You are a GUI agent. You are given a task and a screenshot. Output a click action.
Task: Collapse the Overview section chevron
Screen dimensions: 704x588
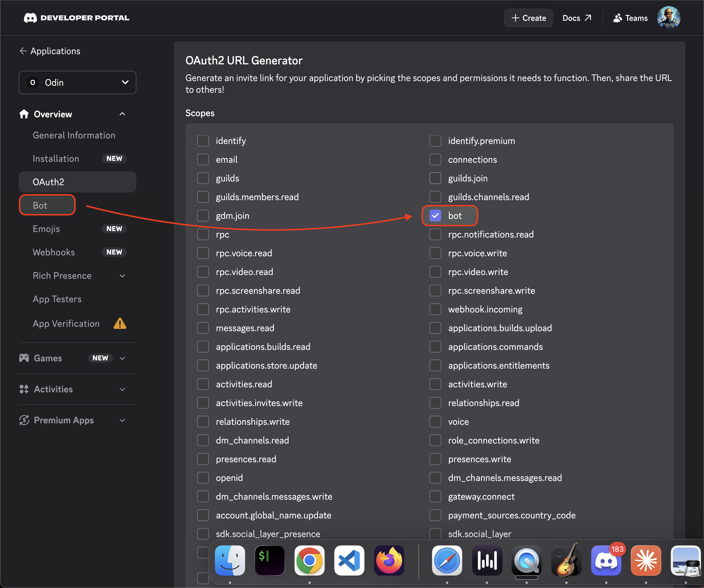pos(122,114)
